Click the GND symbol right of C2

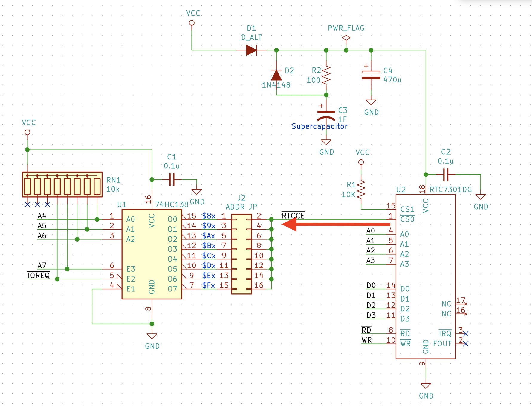coord(481,197)
